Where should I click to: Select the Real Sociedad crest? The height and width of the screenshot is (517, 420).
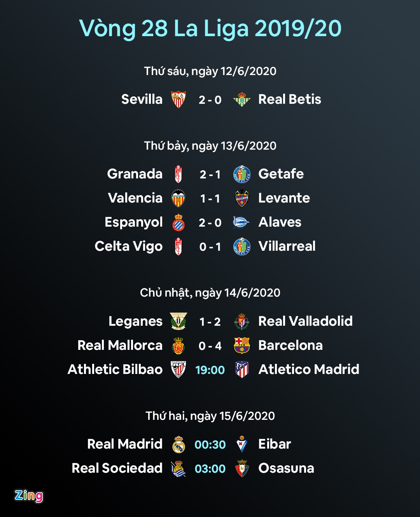[178, 468]
